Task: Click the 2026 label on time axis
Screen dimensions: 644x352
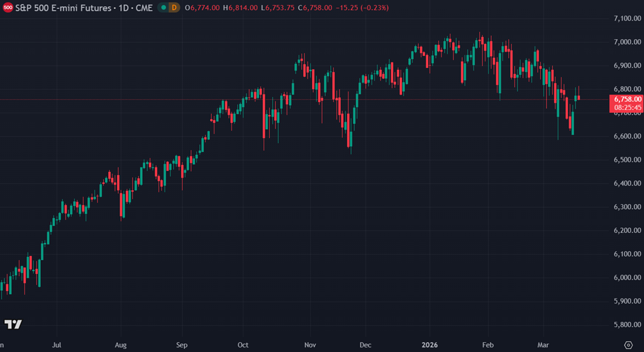Action: click(x=430, y=344)
